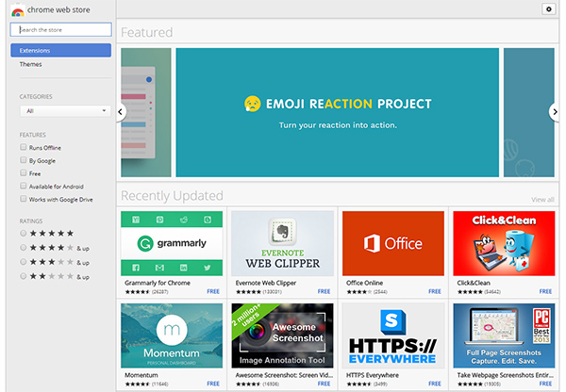Open the HTTPS Everywhere title link
The width and height of the screenshot is (566, 392).
pyautogui.click(x=373, y=375)
